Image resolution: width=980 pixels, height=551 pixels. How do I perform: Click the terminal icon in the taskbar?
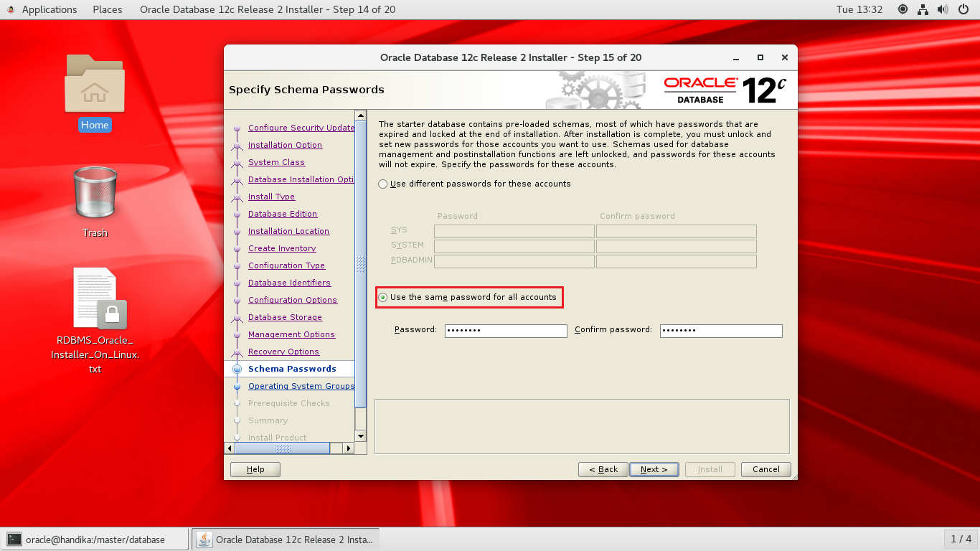[14, 540]
